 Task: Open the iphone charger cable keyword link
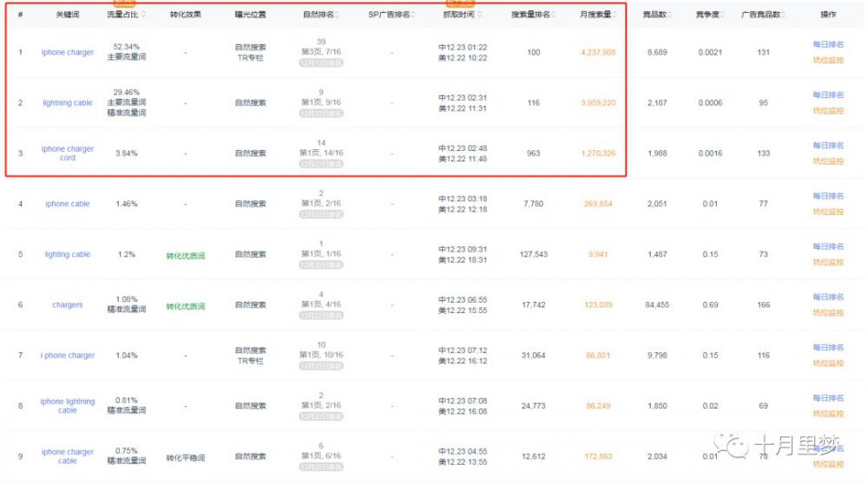[68, 456]
